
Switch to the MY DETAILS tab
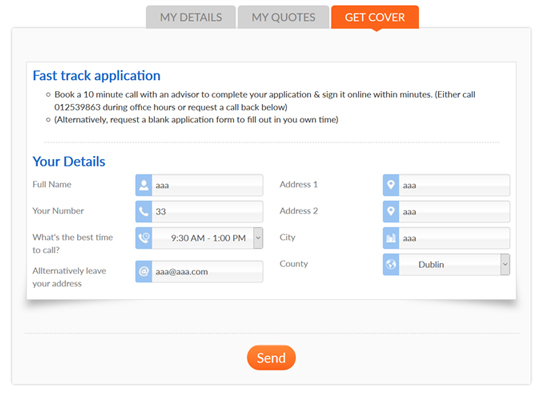[191, 17]
